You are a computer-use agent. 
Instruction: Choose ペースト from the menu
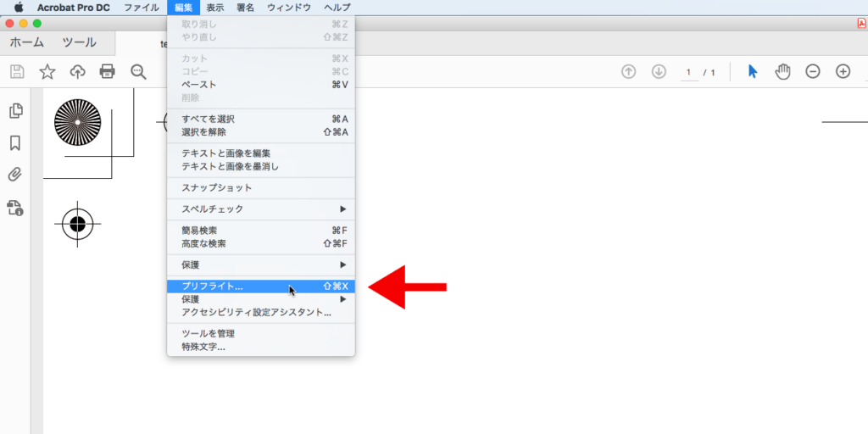pyautogui.click(x=261, y=85)
